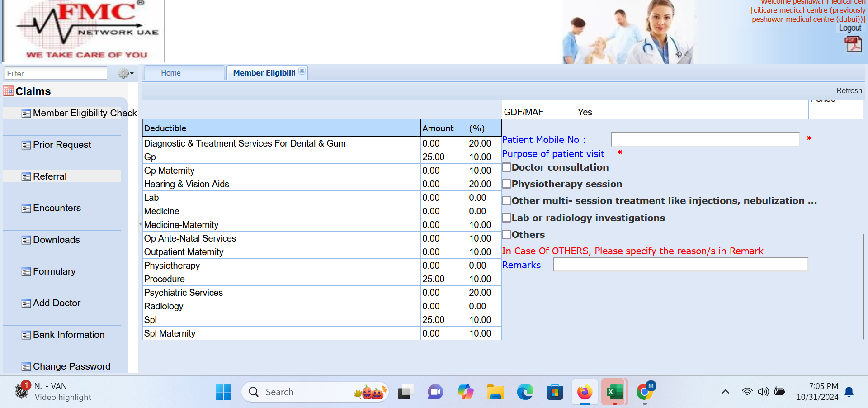
Task: Switch to the Home tab
Action: [171, 73]
